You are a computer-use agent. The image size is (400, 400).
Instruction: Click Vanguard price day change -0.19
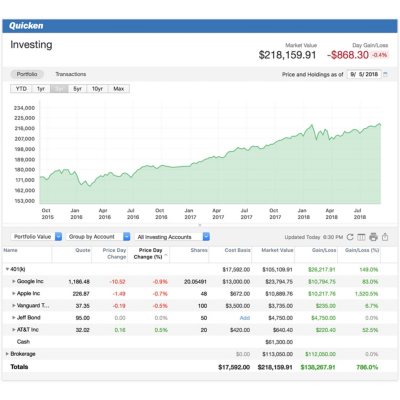[119, 306]
